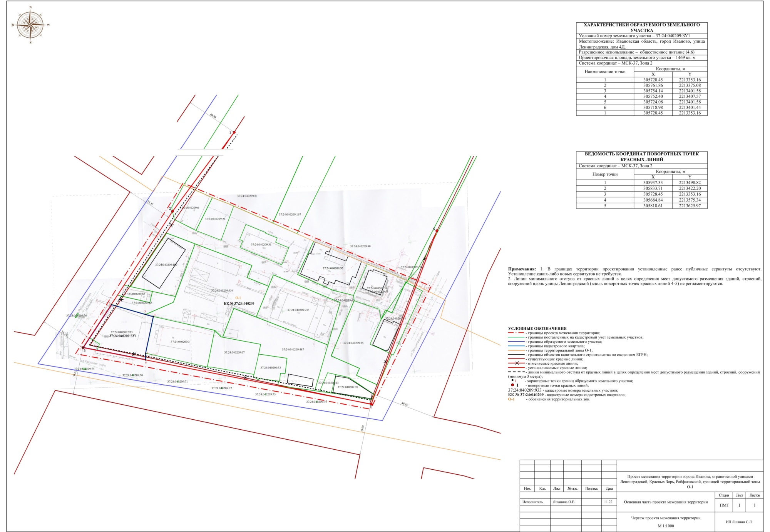Click parcel label '37:24:040209:31' on the map
The image size is (770, 532).
click(261, 245)
